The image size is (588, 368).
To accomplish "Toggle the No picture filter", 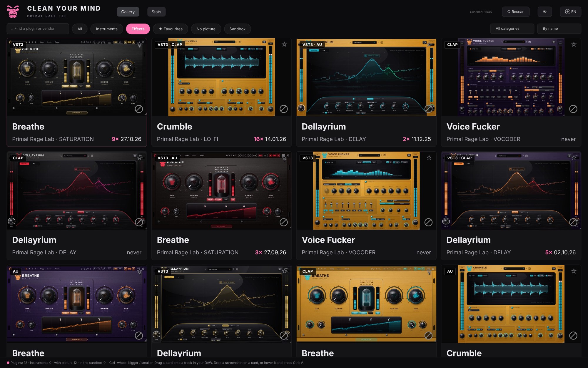I will (x=206, y=29).
